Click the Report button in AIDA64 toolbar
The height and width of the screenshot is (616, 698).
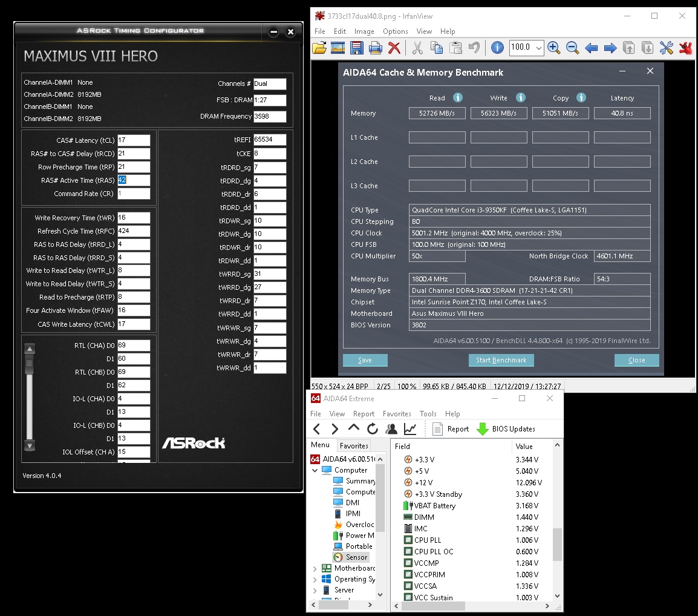(451, 429)
